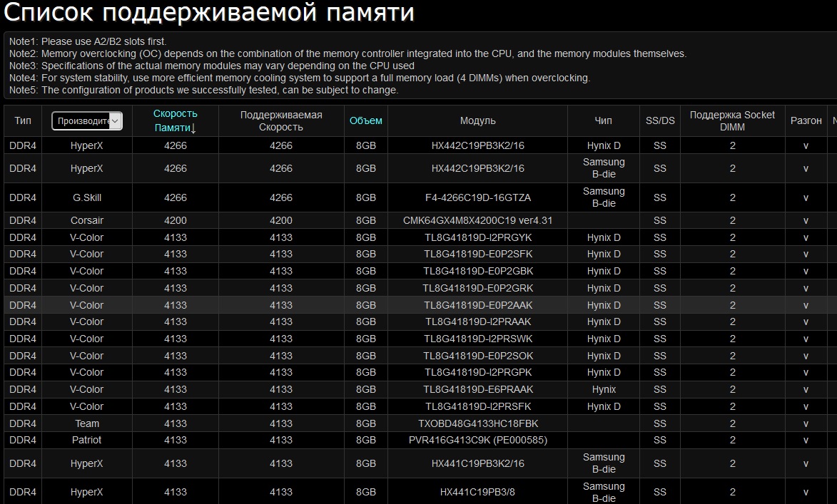This screenshot has width=837, height=504.
Task: Select module TL8G41819D-E0P2SOK
Action: (x=478, y=356)
